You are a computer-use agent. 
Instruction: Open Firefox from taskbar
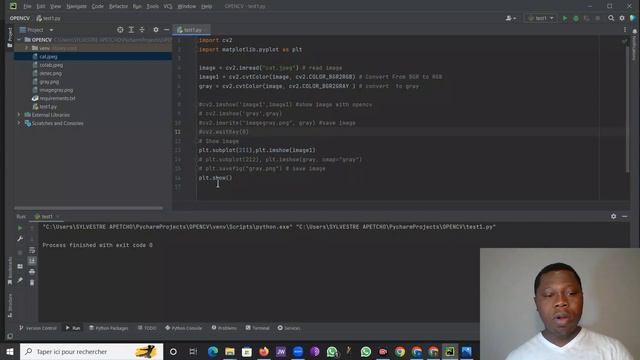(264, 351)
